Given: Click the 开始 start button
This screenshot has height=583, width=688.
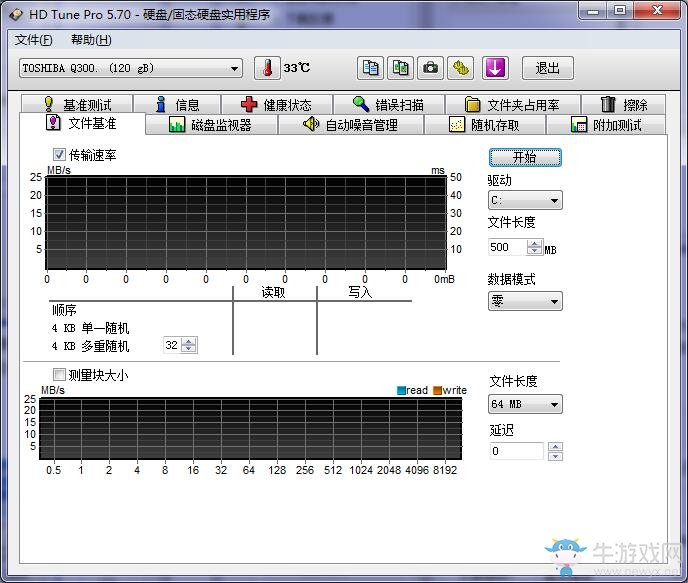Looking at the screenshot, I should click(525, 157).
